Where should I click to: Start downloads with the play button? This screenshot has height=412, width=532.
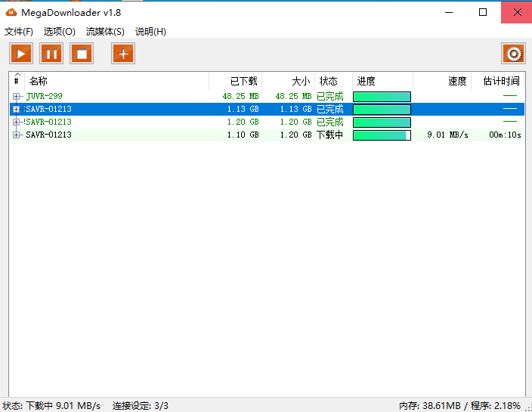[21, 54]
